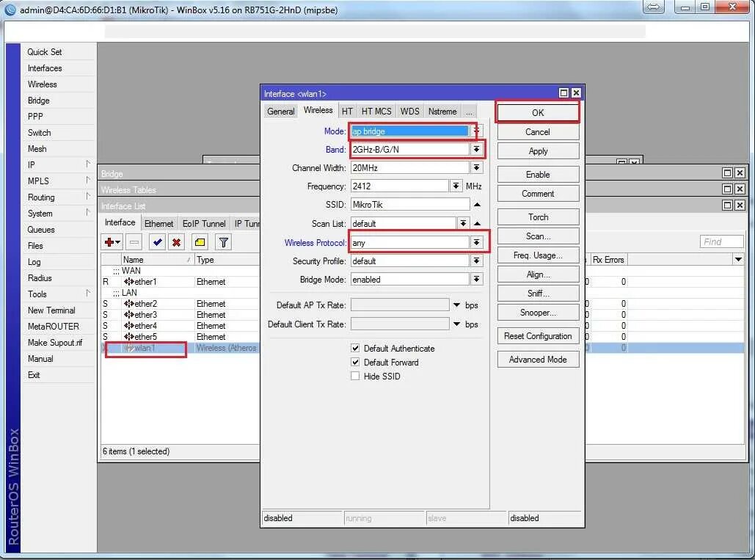Click the Freq. Usage... button
Viewport: 755px width, 560px height.
click(x=538, y=255)
